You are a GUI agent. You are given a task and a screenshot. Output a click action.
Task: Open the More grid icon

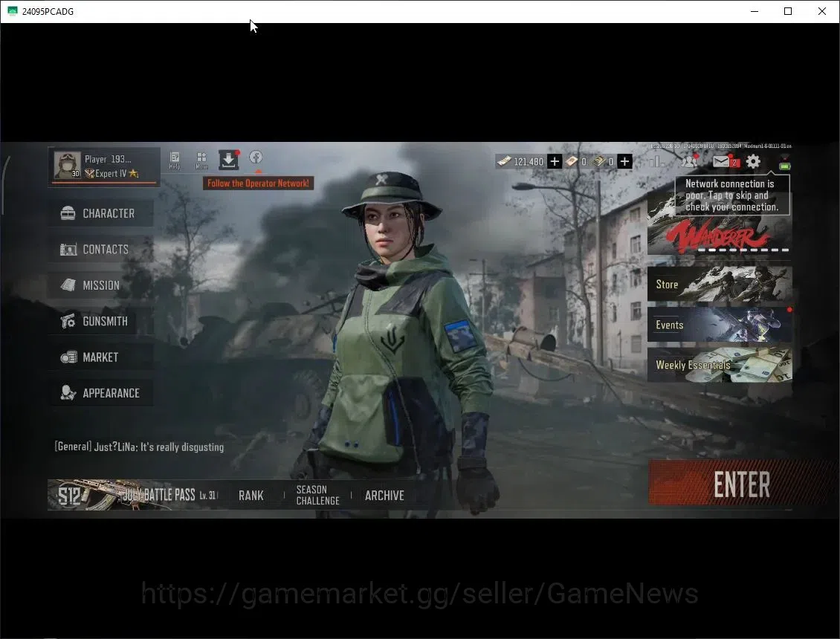[x=201, y=160]
